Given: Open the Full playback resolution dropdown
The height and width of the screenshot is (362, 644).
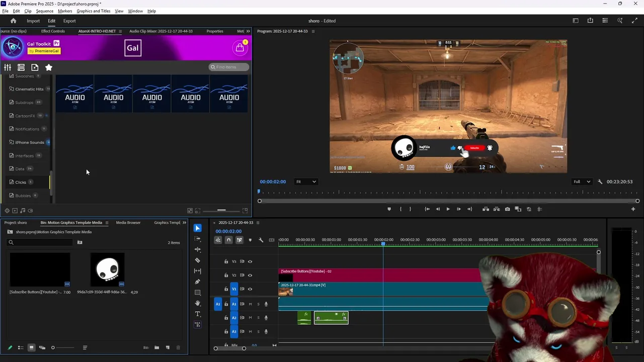Looking at the screenshot, I should pyautogui.click(x=582, y=182).
